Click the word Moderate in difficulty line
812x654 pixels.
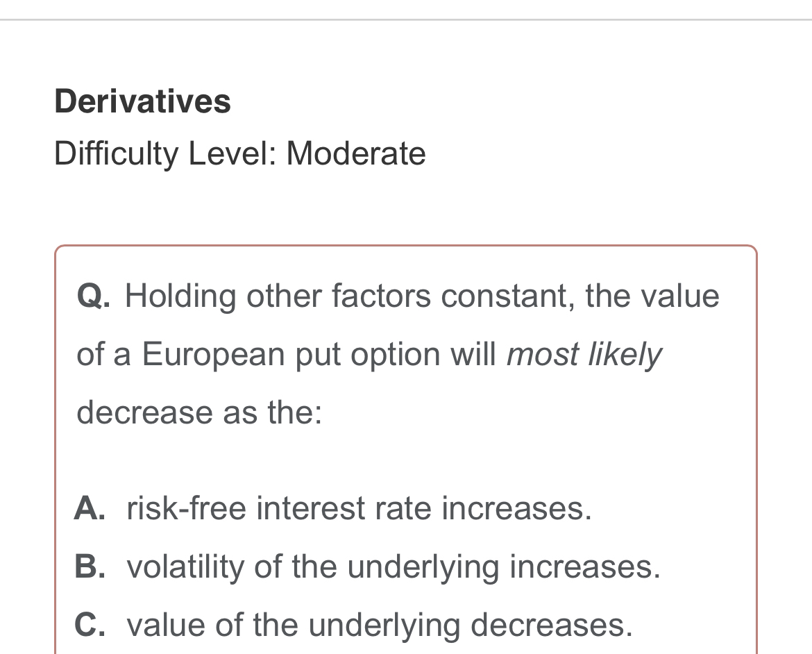pyautogui.click(x=356, y=153)
